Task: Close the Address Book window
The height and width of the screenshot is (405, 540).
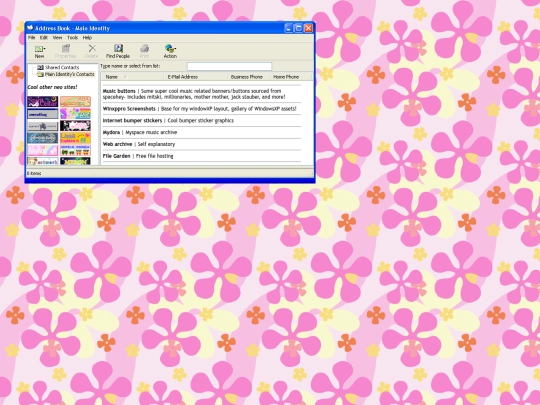Action: point(309,28)
